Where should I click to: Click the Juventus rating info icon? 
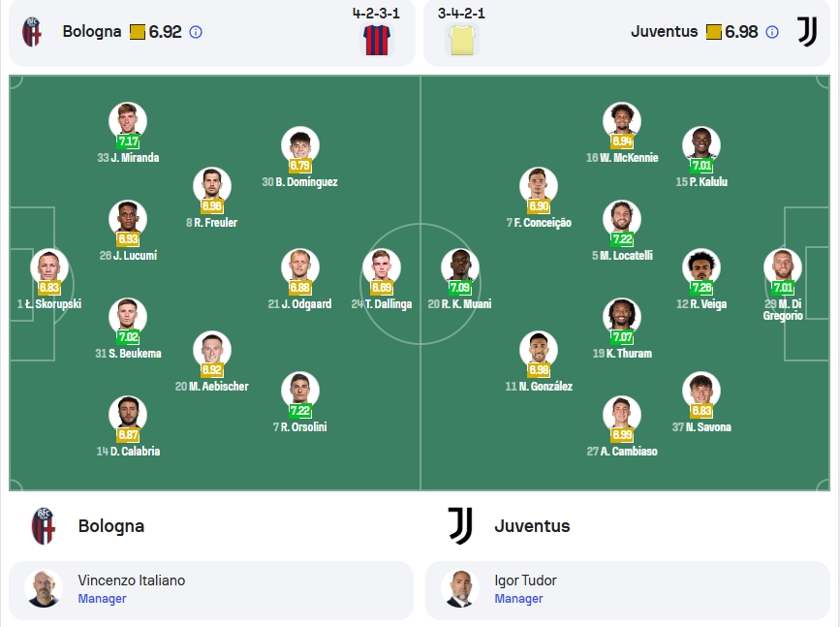(772, 32)
